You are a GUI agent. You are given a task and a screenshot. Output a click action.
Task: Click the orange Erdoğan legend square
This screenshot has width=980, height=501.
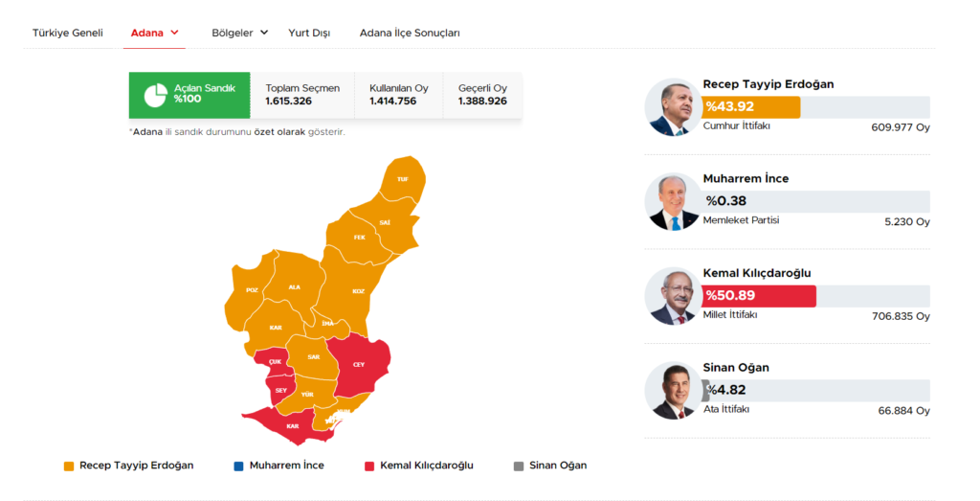pyautogui.click(x=69, y=467)
